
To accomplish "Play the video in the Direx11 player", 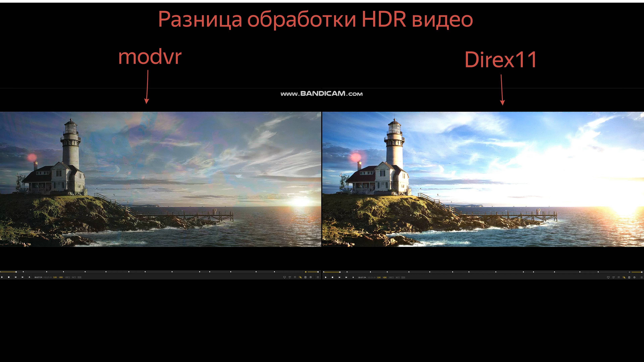I will tap(326, 277).
